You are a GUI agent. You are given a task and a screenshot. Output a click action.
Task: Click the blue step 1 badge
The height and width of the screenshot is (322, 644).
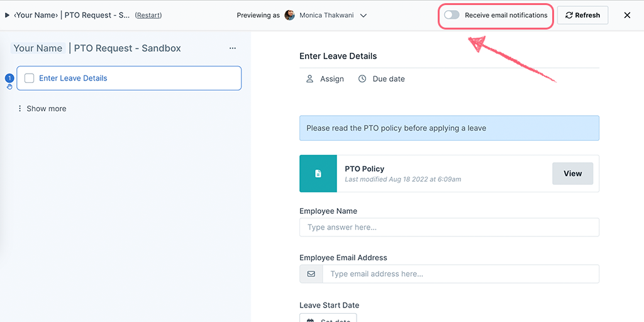coord(9,78)
